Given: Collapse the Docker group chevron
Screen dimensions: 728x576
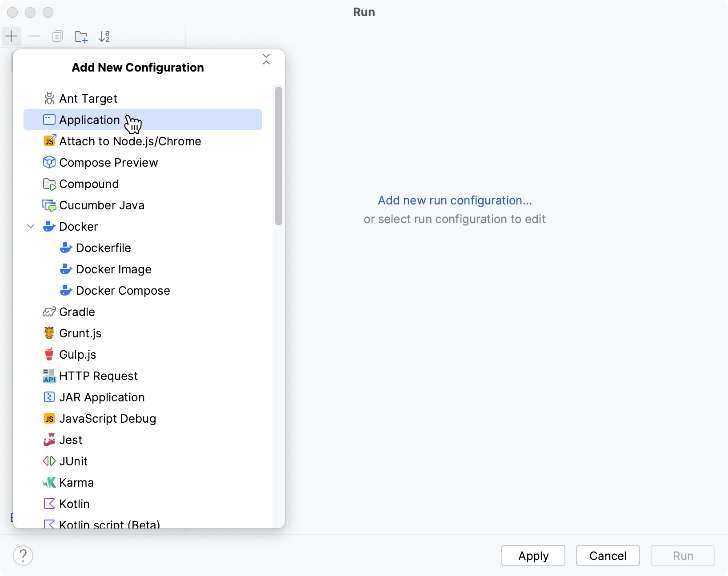Looking at the screenshot, I should pyautogui.click(x=31, y=226).
